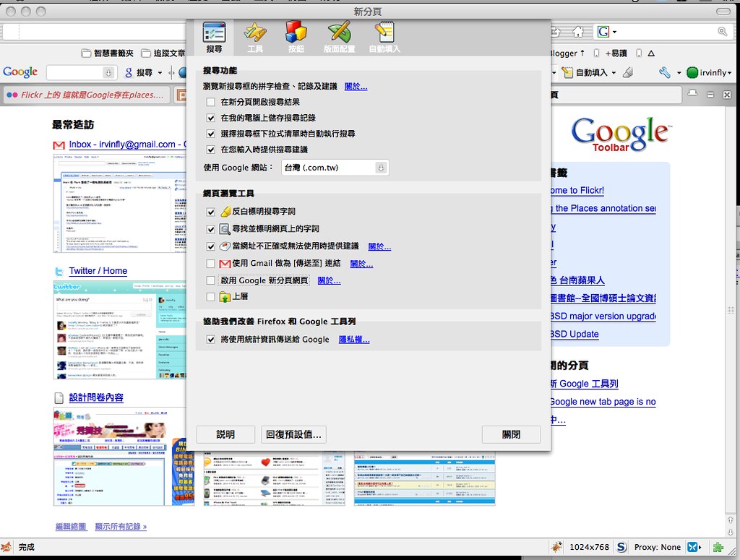Switch to the 版面配置 settings tab
This screenshot has width=740, height=560.
tap(340, 37)
